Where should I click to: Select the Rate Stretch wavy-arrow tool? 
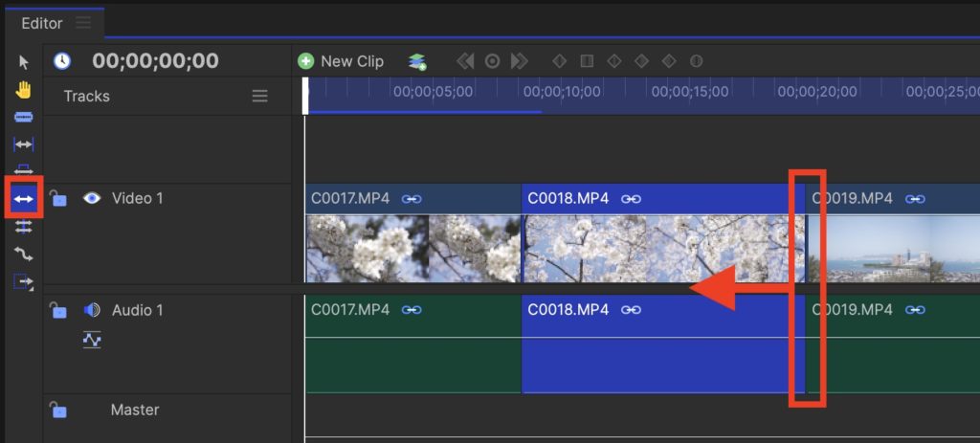24,255
